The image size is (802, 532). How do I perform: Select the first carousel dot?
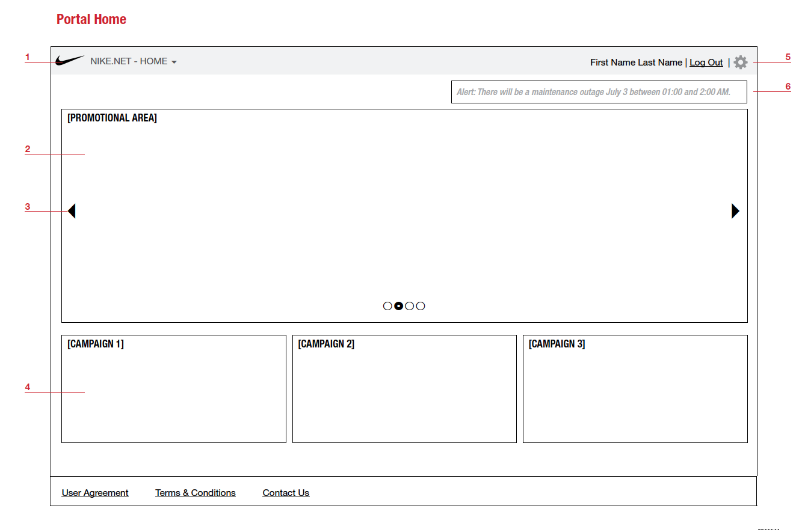(387, 306)
